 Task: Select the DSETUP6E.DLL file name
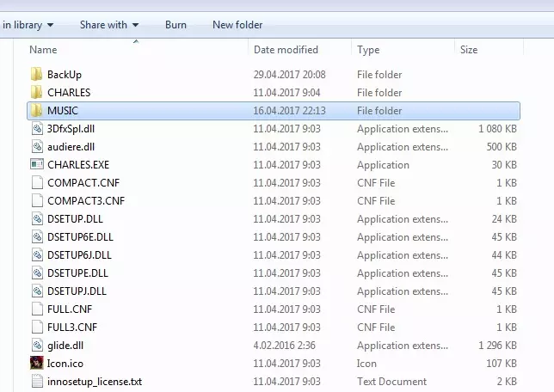80,237
